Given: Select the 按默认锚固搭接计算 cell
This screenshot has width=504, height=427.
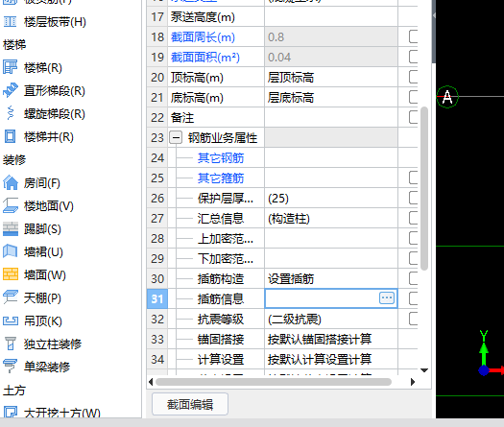Looking at the screenshot, I should coord(331,339).
